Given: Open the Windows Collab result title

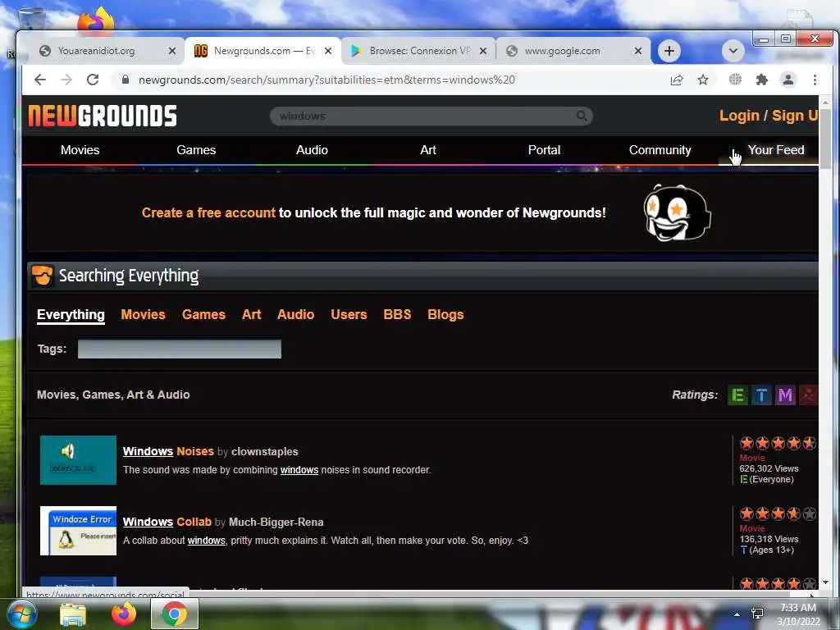Looking at the screenshot, I should click(167, 522).
